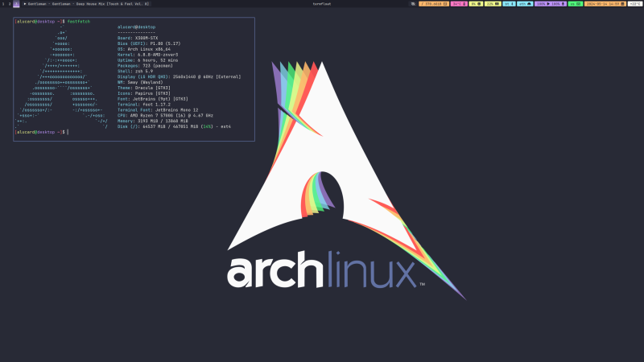
Task: Click the Packages: 723 (pacman) line
Action: click(x=145, y=66)
